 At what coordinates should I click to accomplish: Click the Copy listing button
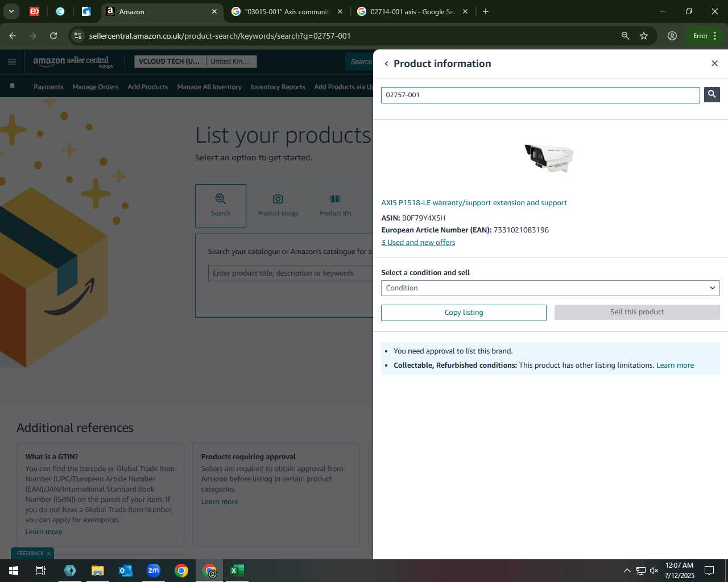[464, 313]
